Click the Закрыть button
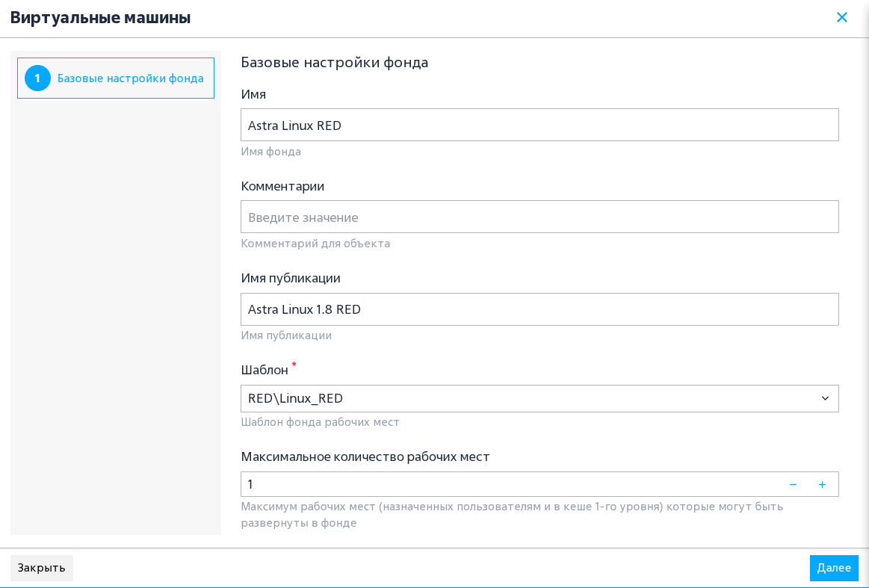Viewport: 869px width, 588px height. pyautogui.click(x=42, y=568)
